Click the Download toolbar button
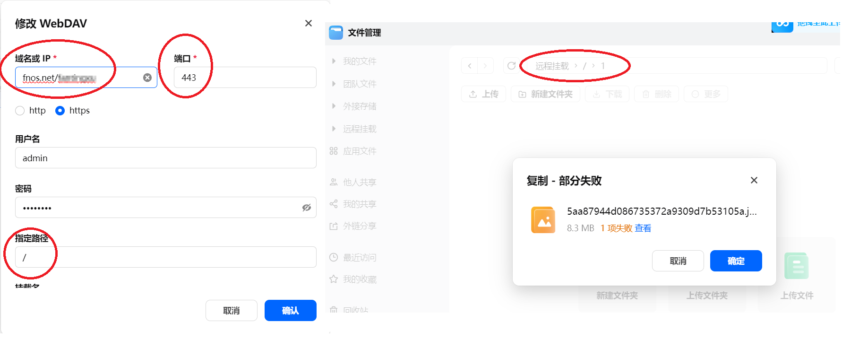The width and height of the screenshot is (868, 340). pos(607,94)
